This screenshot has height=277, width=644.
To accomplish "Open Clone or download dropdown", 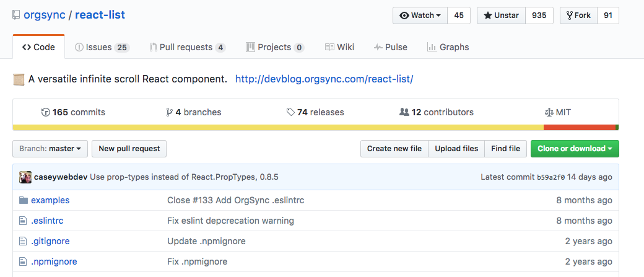I will [x=575, y=149].
